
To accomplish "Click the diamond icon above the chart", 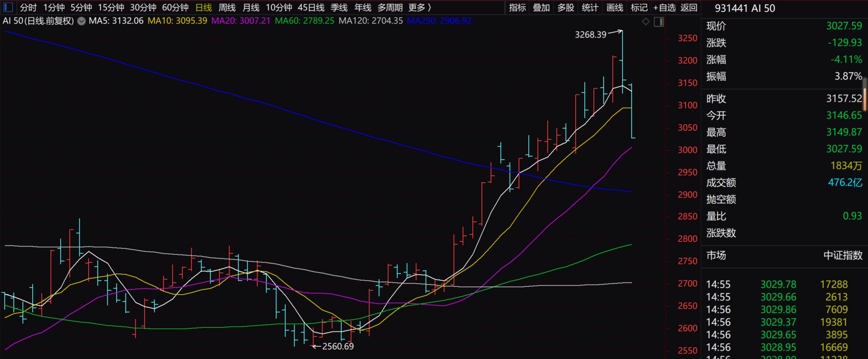I will coord(645,22).
